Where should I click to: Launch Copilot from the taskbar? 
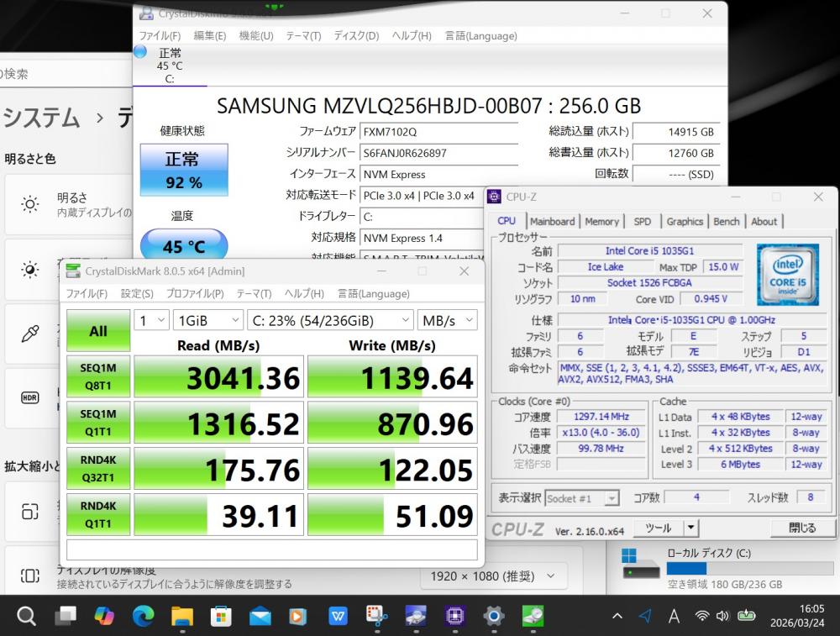click(104, 616)
